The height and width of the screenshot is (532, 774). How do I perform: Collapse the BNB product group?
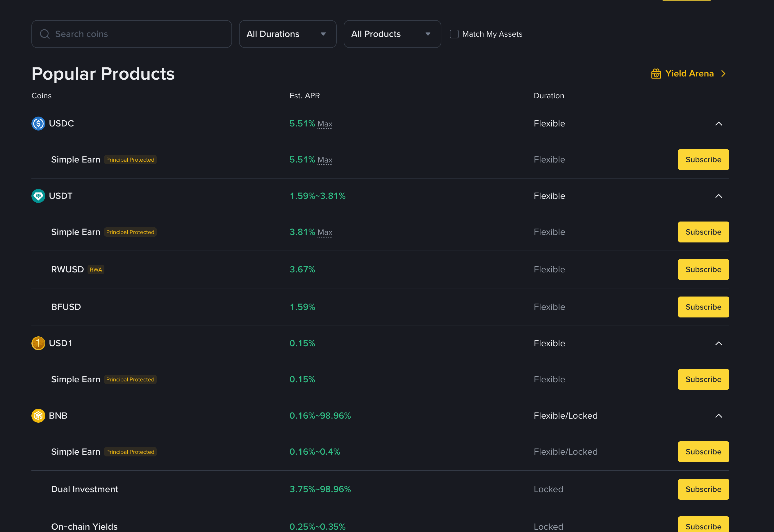[718, 416]
